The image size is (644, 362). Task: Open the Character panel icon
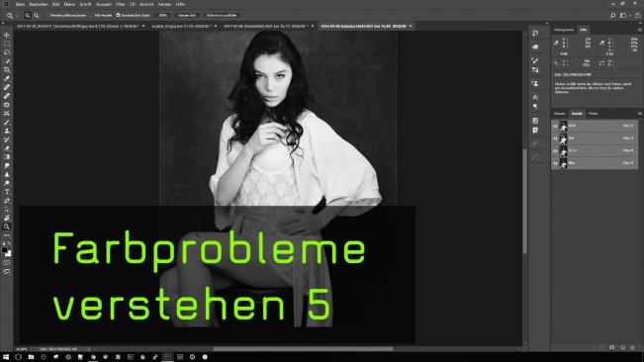coord(535,97)
